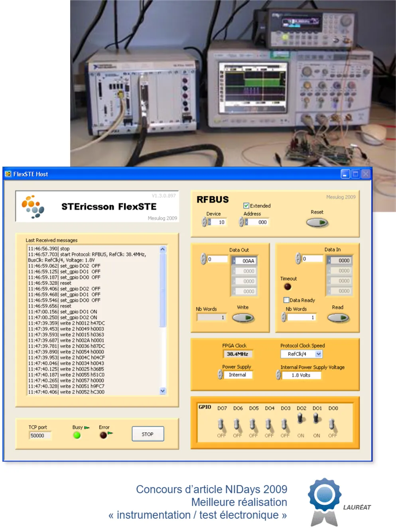Click the Data In Nb Words stepper

point(284,317)
